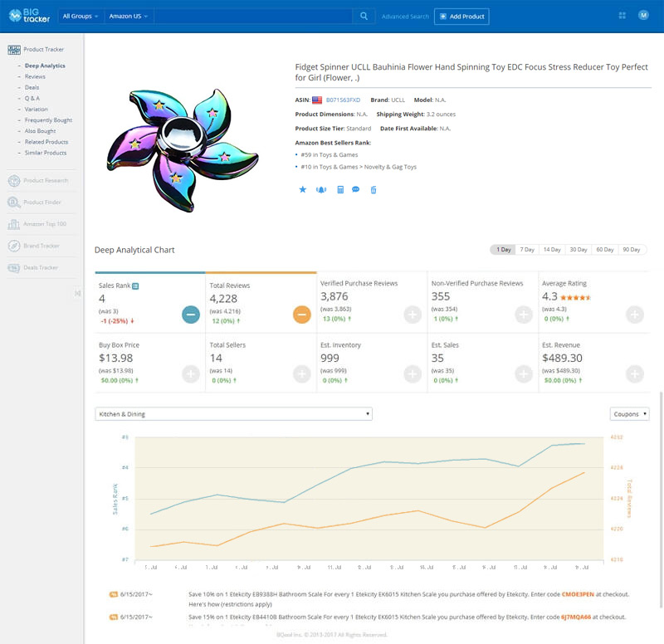Screen dimensions: 664x644
Task: Open Reviews in the Product Tracker sidebar
Action: click(x=35, y=76)
